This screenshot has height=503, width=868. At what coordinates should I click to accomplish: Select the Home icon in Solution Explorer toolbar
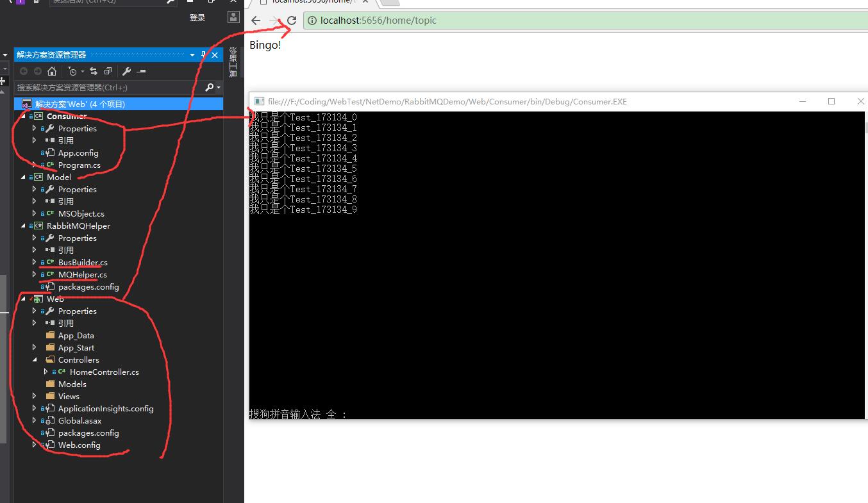click(x=52, y=71)
